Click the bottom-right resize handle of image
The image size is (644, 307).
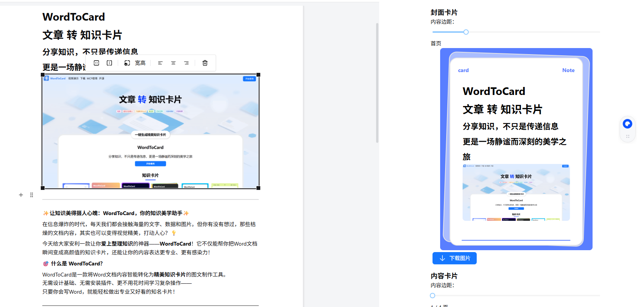coord(258,188)
